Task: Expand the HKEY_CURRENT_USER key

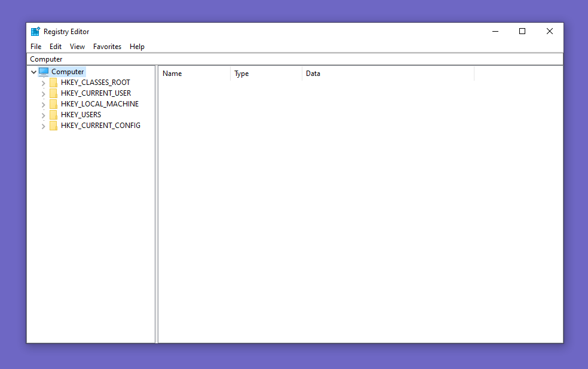Action: pyautogui.click(x=43, y=94)
